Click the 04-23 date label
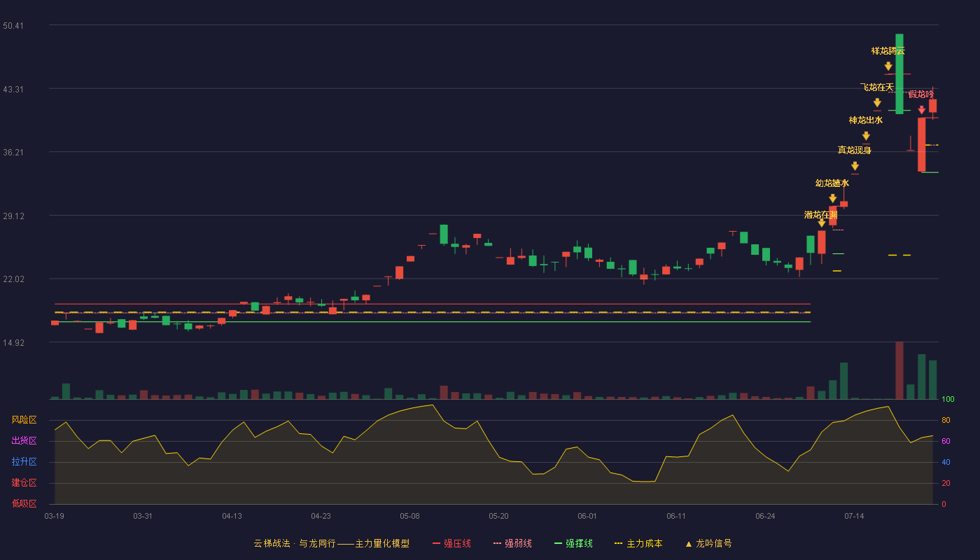Viewport: 980px width, 560px height. click(321, 516)
